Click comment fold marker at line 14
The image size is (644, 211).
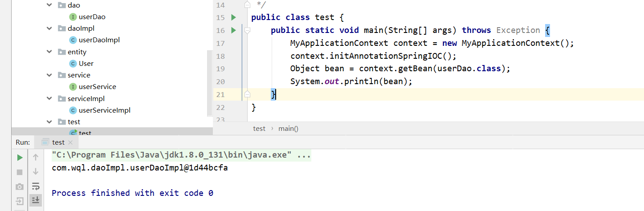click(x=247, y=5)
